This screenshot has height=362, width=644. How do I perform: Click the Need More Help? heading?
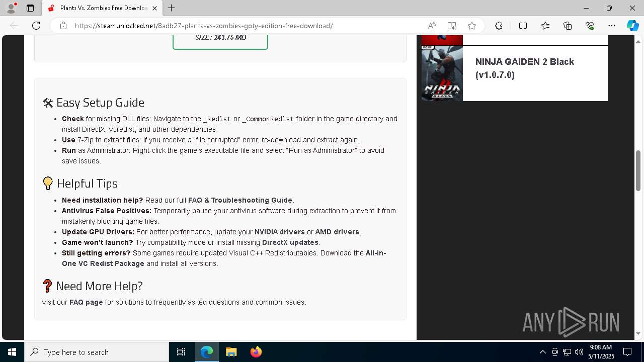click(93, 286)
